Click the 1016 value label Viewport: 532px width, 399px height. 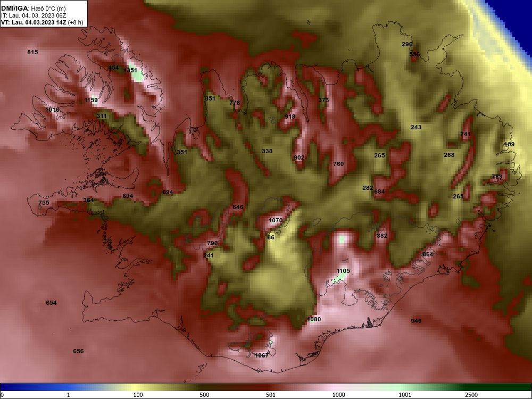coord(52,110)
